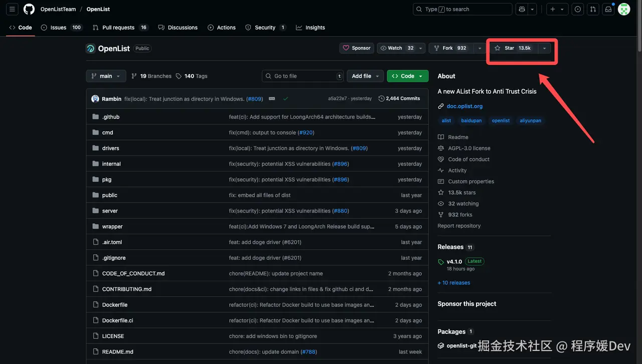This screenshot has width=642, height=364.
Task: Switch to the Discussions tab
Action: pos(178,28)
